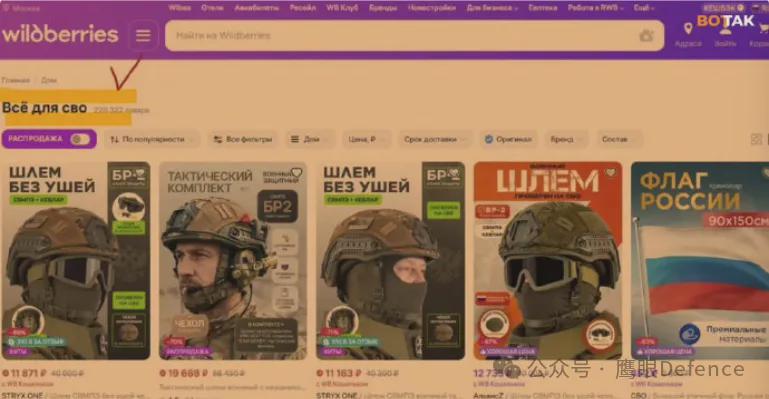The width and height of the screenshot is (769, 399).
Task: Open the orange Шлем БР-2 product card
Action: coord(548,261)
